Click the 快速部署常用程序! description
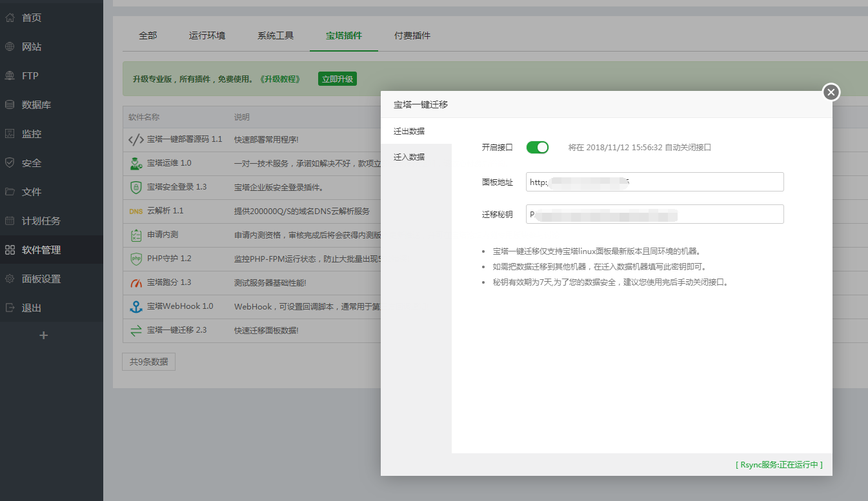This screenshot has width=868, height=501. [x=267, y=139]
